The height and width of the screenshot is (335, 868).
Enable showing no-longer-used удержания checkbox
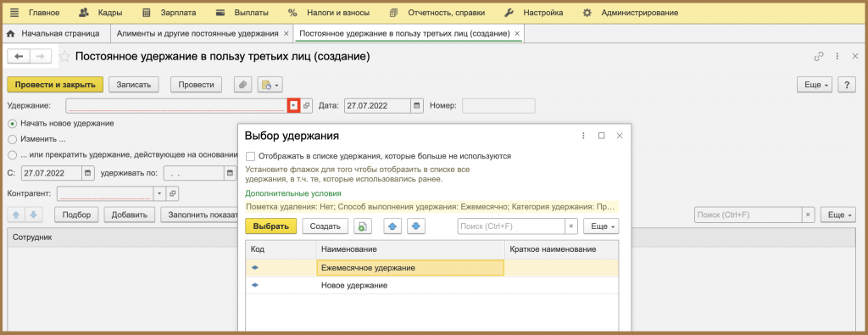(250, 156)
